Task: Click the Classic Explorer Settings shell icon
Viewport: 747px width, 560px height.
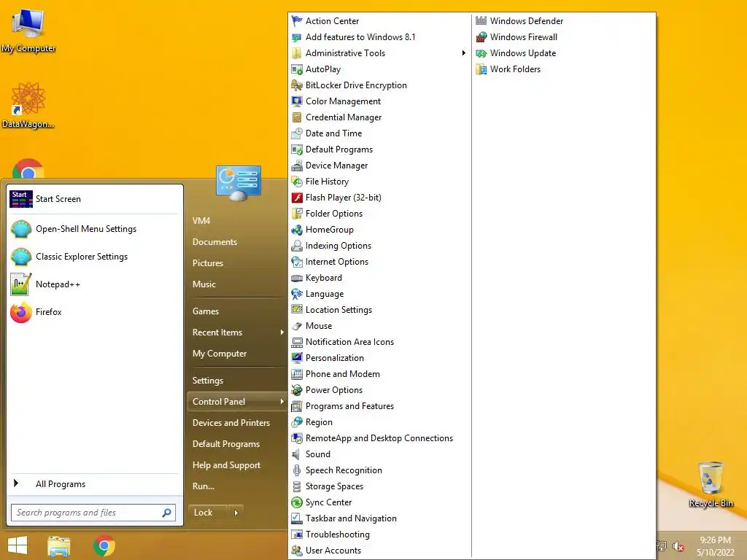Action: pos(21,257)
